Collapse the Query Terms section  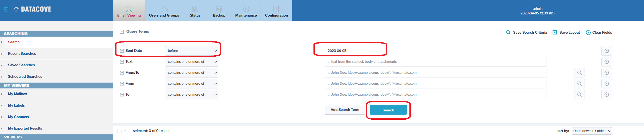[x=122, y=32]
